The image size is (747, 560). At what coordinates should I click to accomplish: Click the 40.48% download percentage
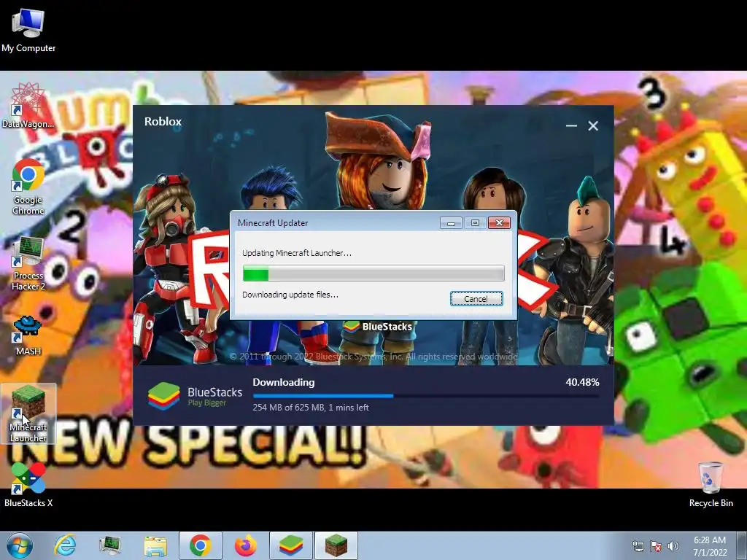point(582,382)
